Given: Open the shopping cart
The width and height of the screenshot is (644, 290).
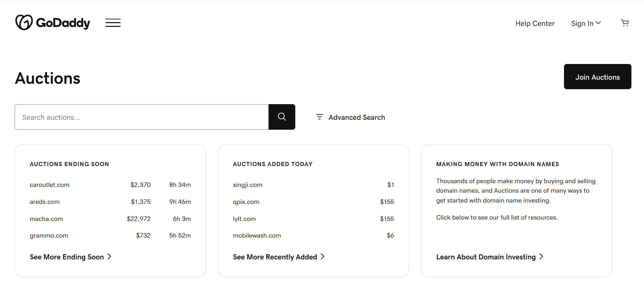Looking at the screenshot, I should point(625,23).
